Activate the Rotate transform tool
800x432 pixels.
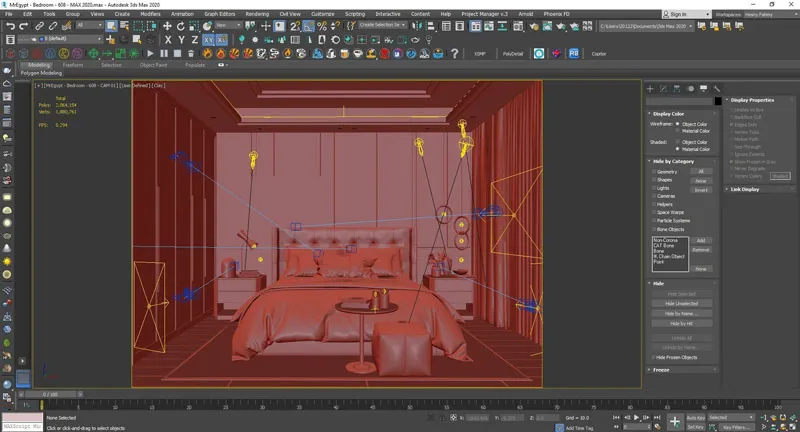(x=179, y=26)
